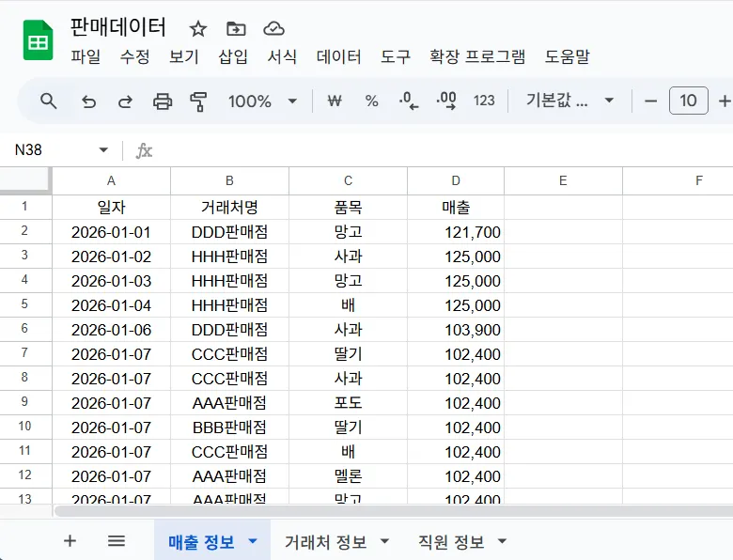
Task: Click the move to folder icon
Action: (x=236, y=29)
